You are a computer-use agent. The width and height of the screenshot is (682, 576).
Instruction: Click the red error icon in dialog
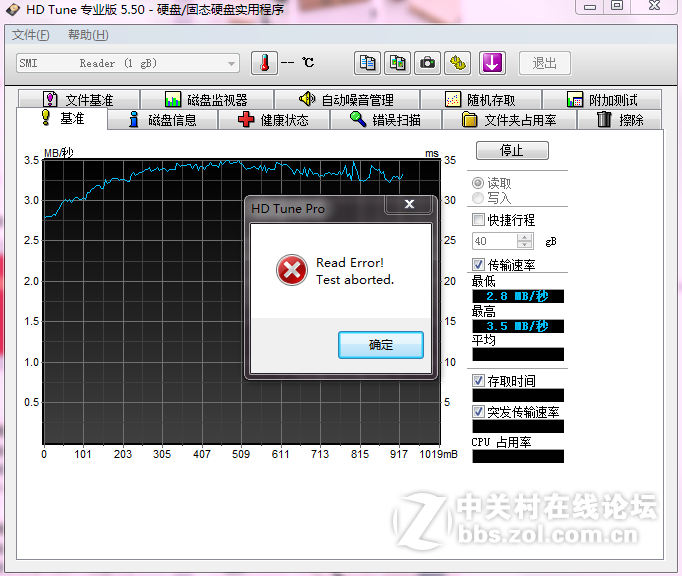pos(291,270)
